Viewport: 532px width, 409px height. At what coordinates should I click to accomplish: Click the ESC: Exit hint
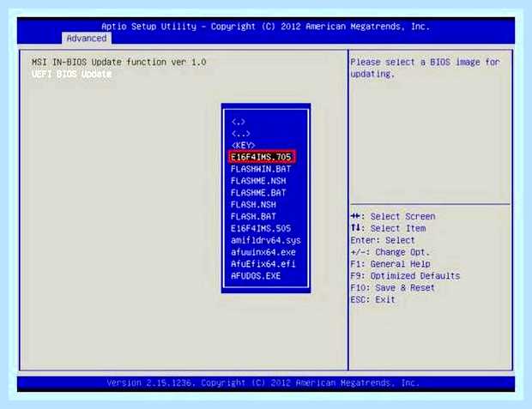[373, 299]
